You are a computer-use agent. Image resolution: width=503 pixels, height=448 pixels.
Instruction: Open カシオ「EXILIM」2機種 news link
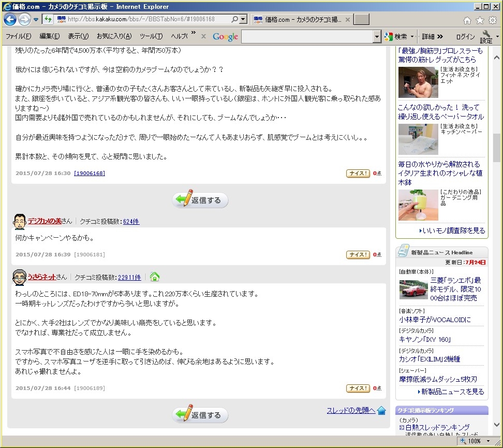430,359
